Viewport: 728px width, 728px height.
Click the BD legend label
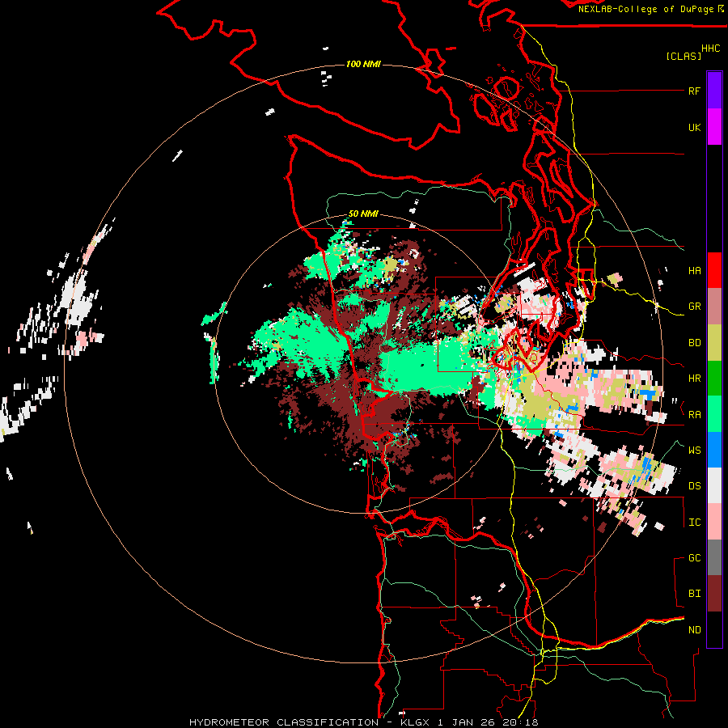694,343
